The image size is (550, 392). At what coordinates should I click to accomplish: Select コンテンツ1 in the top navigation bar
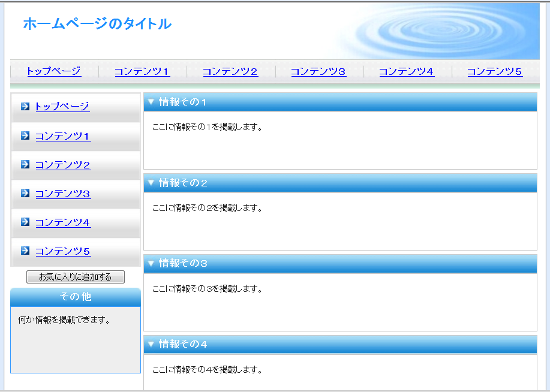(142, 72)
